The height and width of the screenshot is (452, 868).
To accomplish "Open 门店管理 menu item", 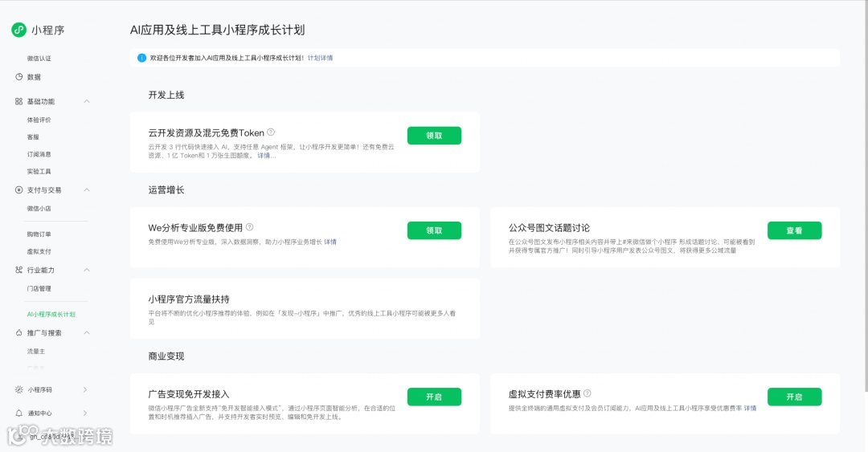I will 39,288.
